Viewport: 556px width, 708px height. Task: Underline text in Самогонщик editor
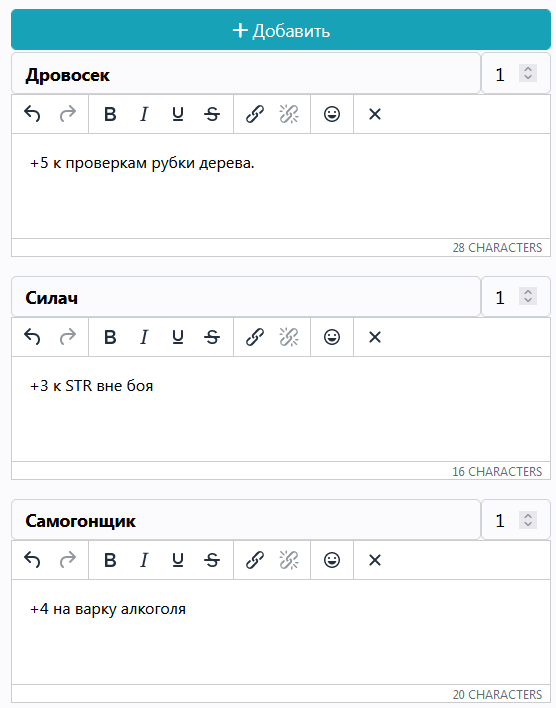pos(178,560)
